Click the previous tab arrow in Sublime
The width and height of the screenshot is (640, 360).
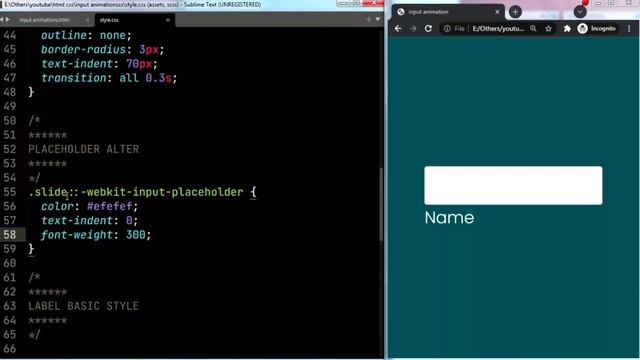click(x=2, y=20)
